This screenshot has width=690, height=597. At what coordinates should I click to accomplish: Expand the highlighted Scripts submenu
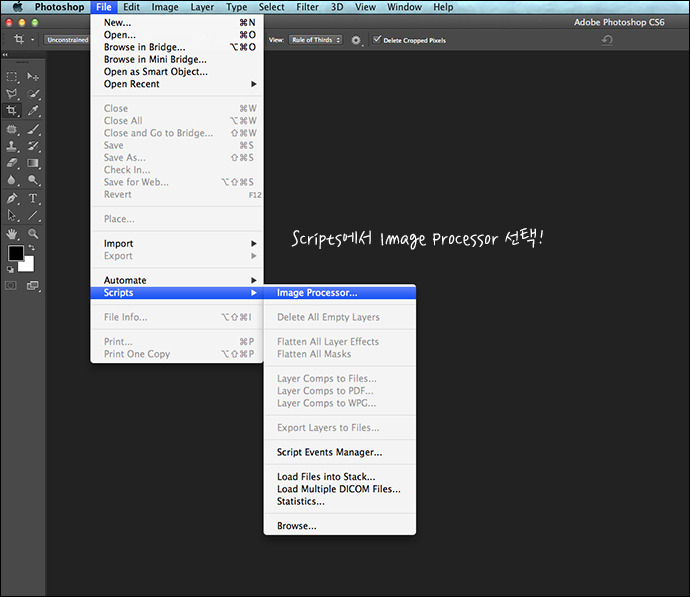click(x=177, y=293)
